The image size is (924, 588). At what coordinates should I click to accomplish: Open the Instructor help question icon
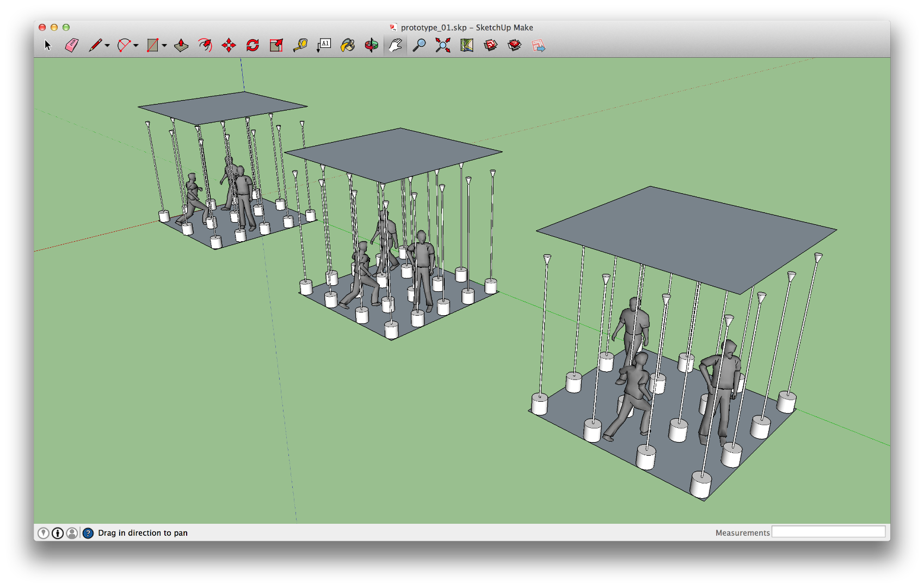point(88,533)
